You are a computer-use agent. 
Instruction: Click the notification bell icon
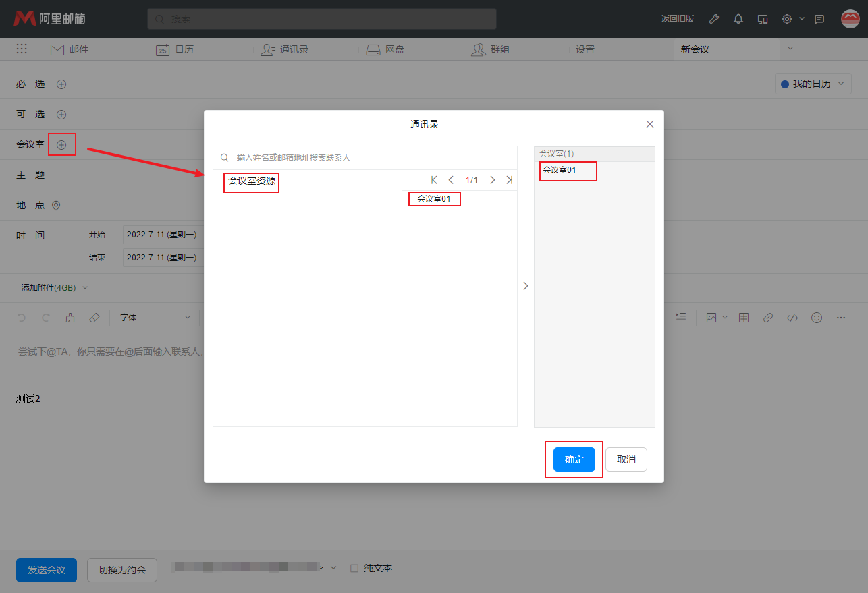click(x=738, y=18)
